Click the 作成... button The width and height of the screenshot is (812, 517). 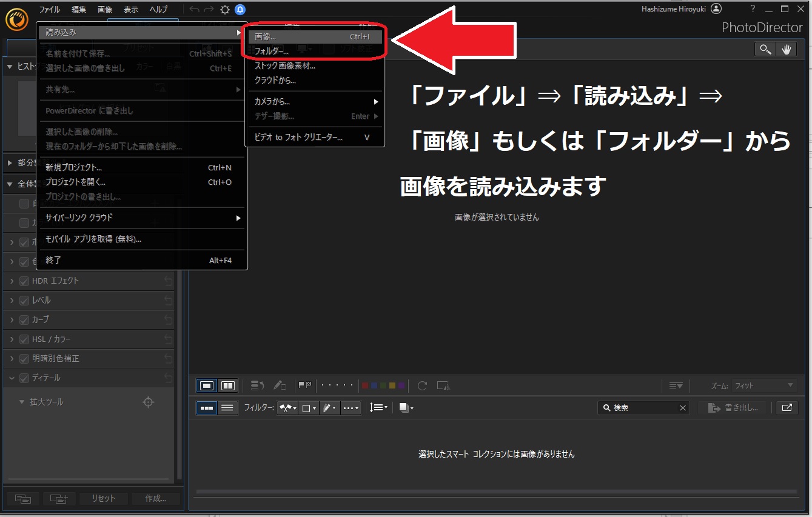(156, 498)
